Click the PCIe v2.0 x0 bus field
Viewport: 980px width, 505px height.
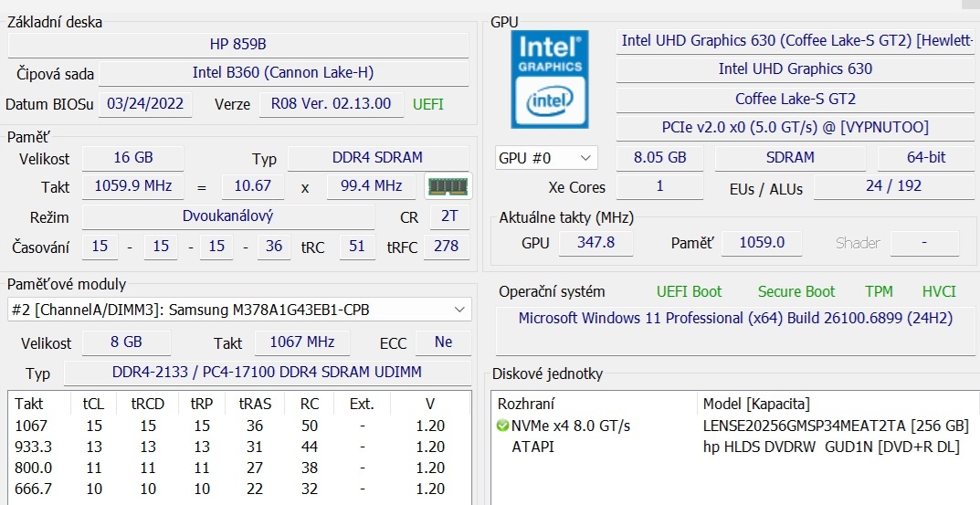point(795,128)
